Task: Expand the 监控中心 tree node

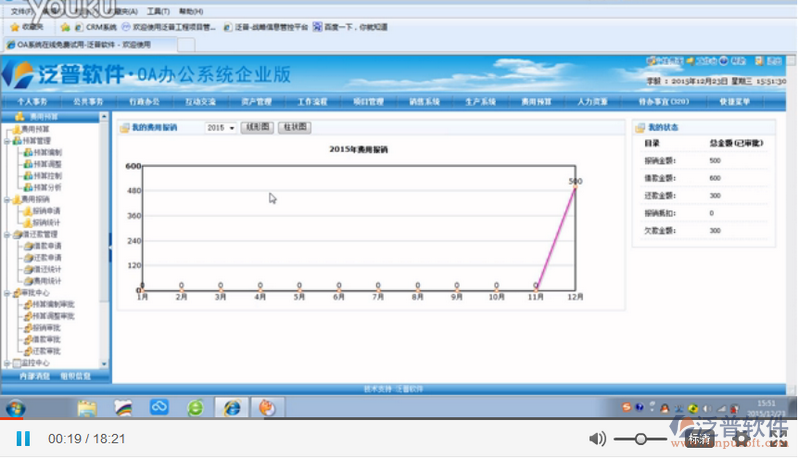Action: (x=5, y=363)
